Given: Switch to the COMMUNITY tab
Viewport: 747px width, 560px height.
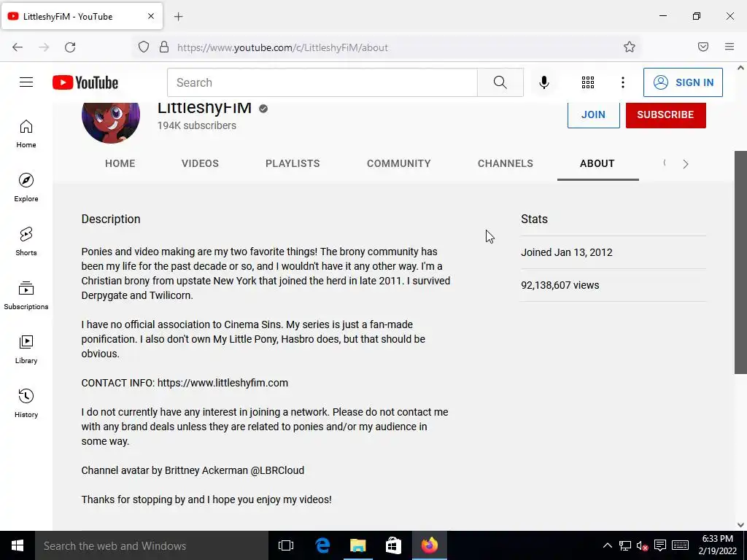Looking at the screenshot, I should 399,163.
